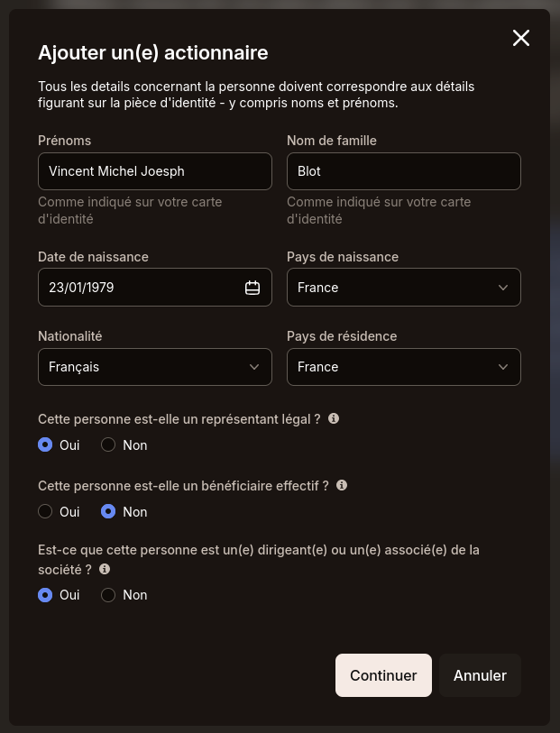Select Non for représentant légal
Screen dimensions: 560x733
point(108,444)
